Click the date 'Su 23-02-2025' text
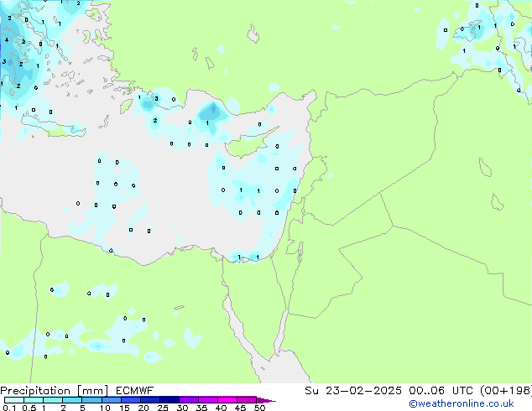This screenshot has height=411, width=532. point(353,391)
